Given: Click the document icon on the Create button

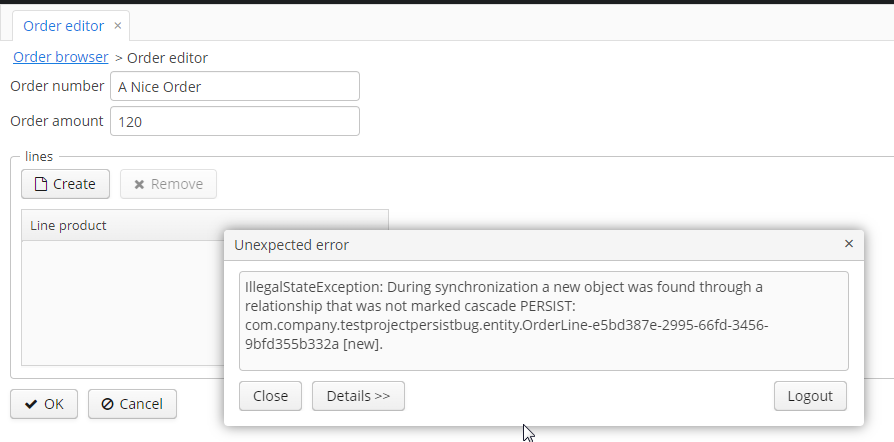Looking at the screenshot, I should pyautogui.click(x=40, y=184).
